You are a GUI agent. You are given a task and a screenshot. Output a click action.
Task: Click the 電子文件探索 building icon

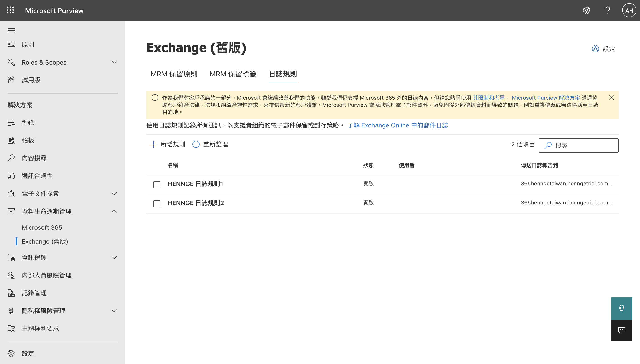coord(11,193)
